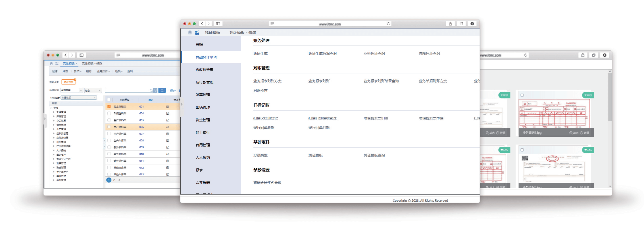Viewport: 644px width, 235px height.
Task: Open the blue app grid icon beside home
Action: [197, 32]
